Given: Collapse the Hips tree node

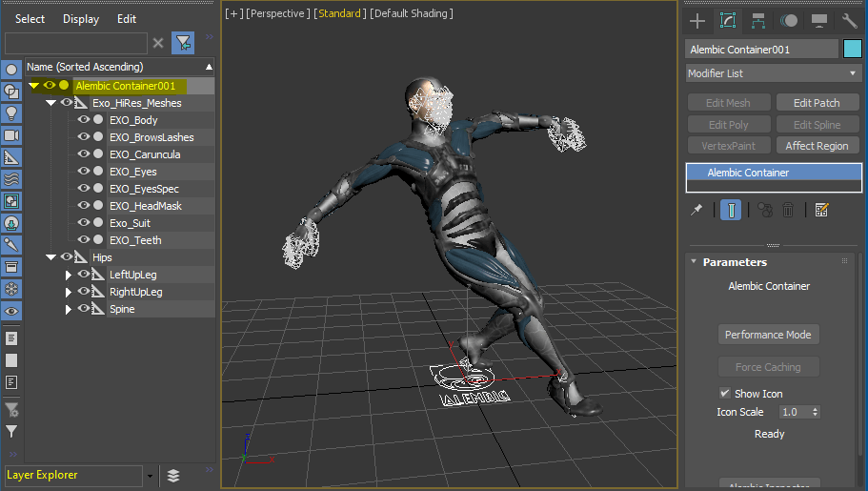Looking at the screenshot, I should coord(50,257).
